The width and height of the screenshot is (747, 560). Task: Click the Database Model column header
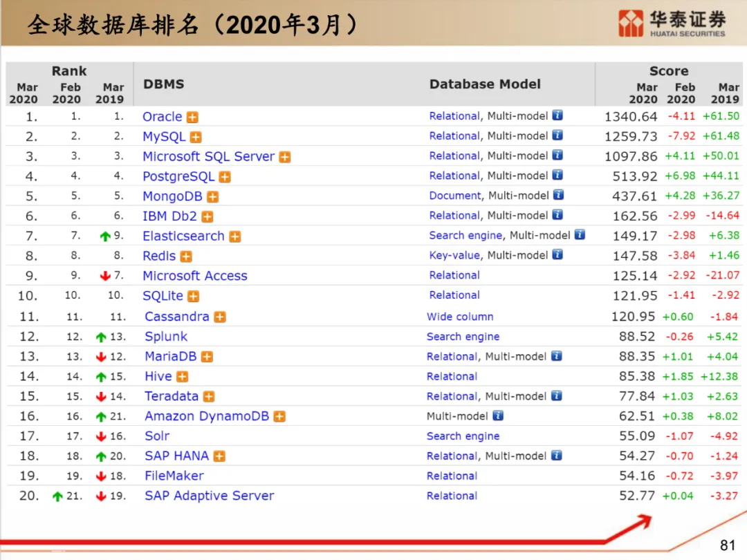[485, 84]
